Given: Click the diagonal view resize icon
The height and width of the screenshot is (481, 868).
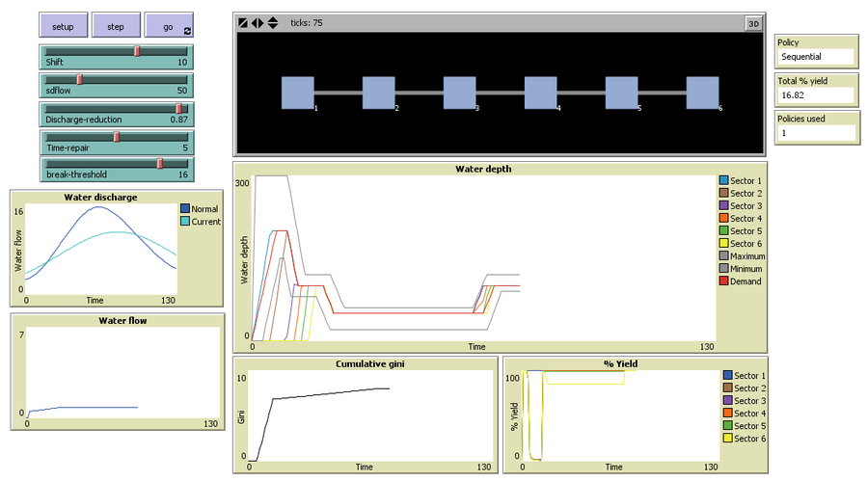Looking at the screenshot, I should click(243, 22).
